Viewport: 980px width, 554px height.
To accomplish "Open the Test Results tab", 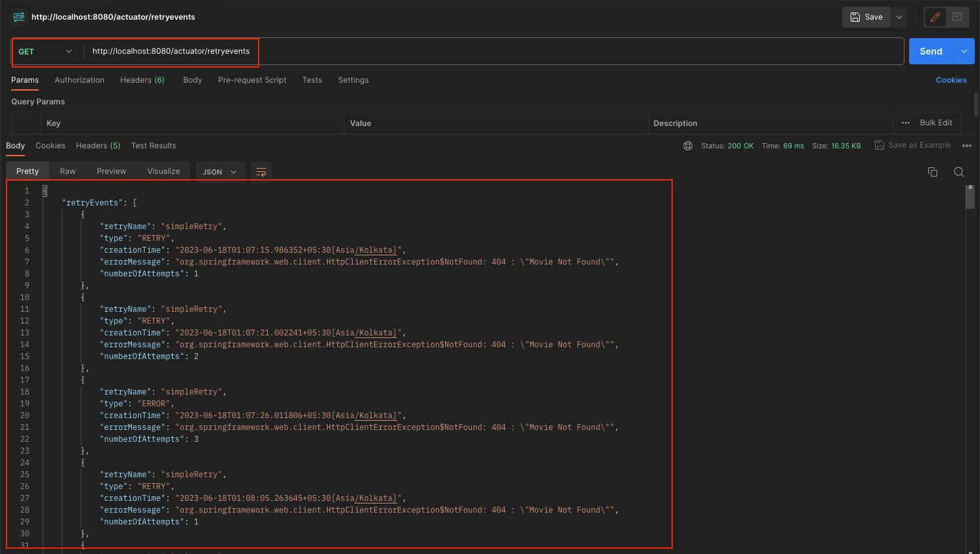I will (154, 146).
